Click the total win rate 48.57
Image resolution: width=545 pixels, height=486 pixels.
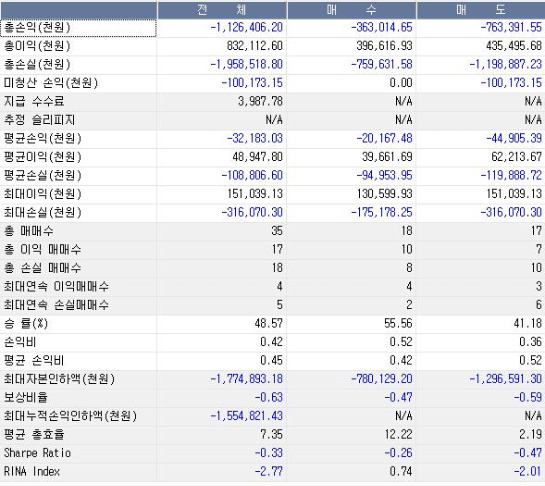[x=269, y=324]
